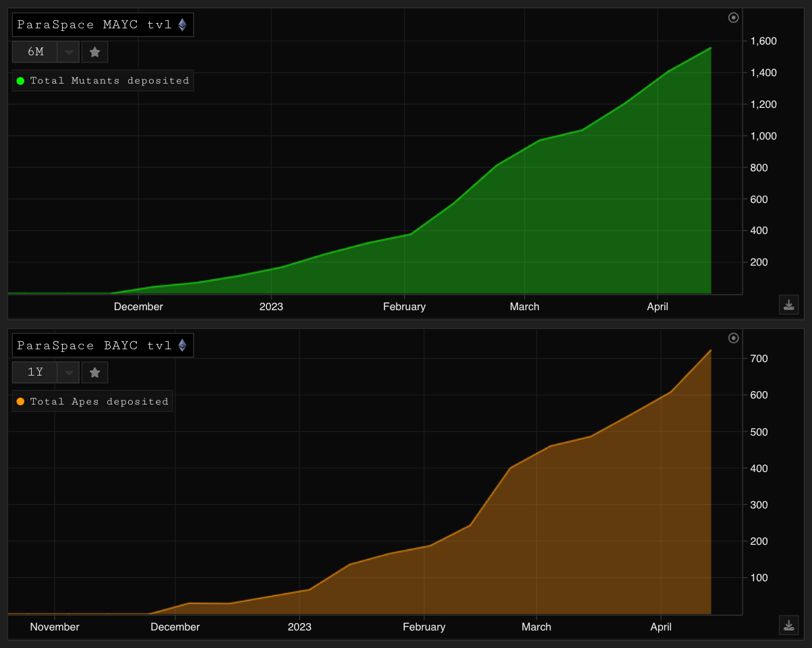Click Ethereum icon in MAYC chart title
The image size is (812, 648).
[x=182, y=25]
